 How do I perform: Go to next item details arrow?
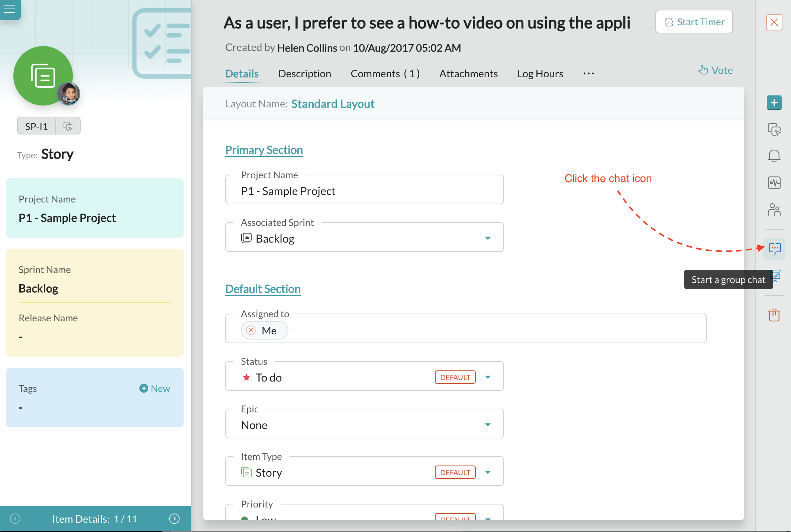(x=174, y=519)
